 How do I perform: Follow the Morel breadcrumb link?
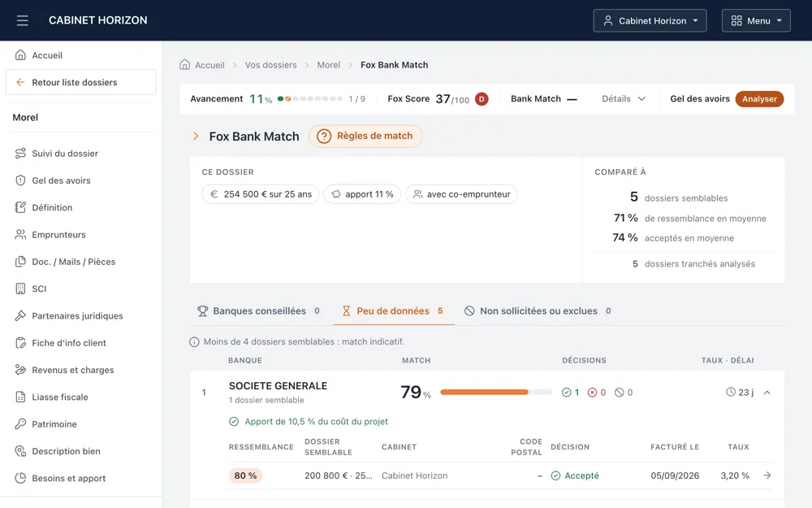pos(328,65)
